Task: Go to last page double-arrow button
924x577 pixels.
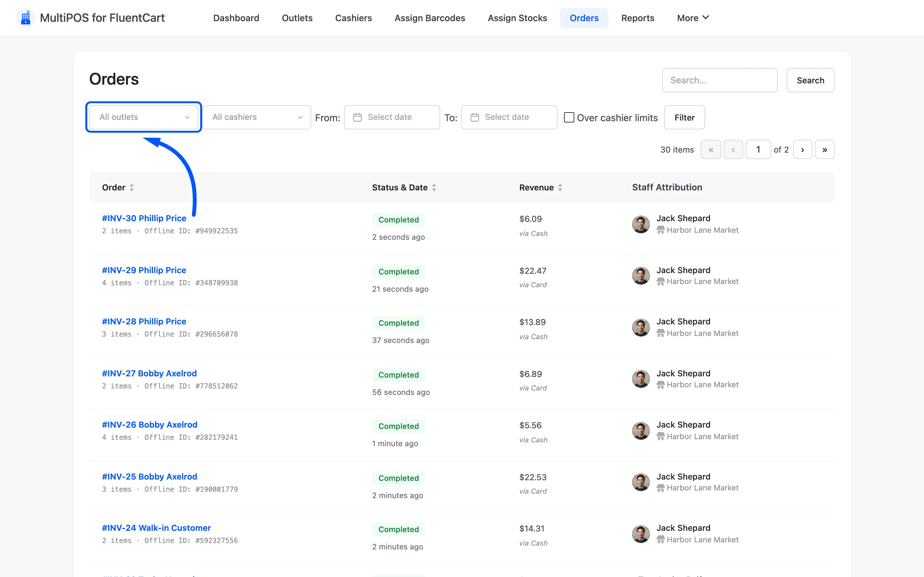Action: (825, 150)
